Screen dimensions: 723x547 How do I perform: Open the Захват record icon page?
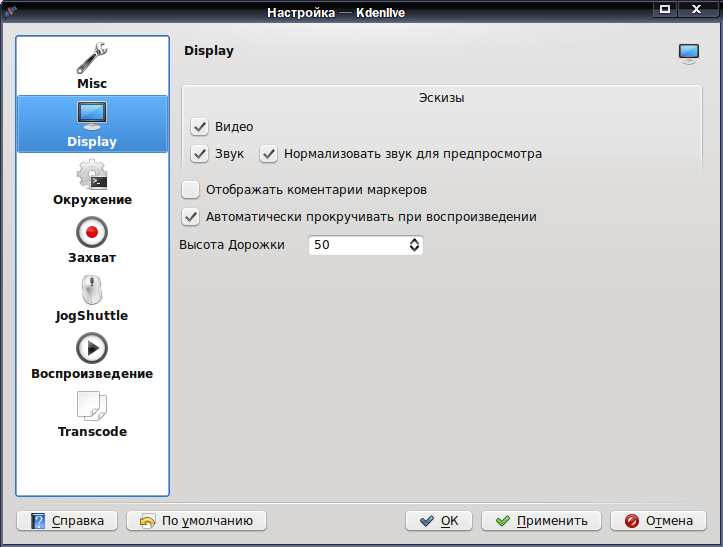coord(92,232)
